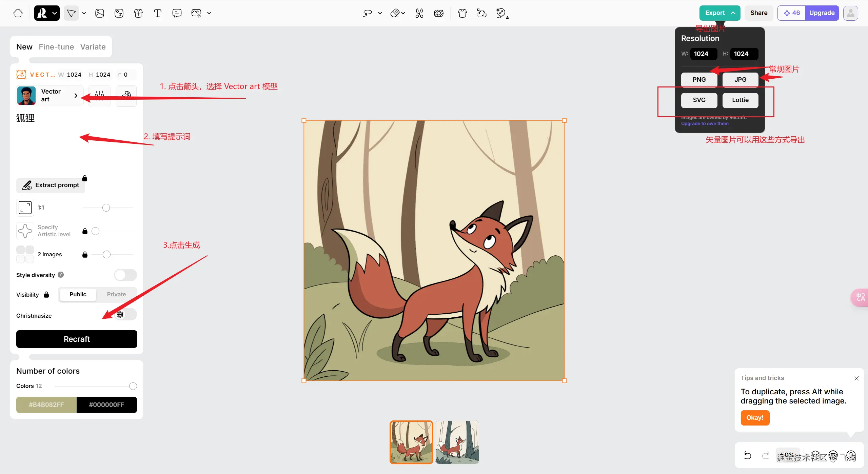The width and height of the screenshot is (868, 474).
Task: Open dropdown next to Recraft logo
Action: tap(55, 13)
